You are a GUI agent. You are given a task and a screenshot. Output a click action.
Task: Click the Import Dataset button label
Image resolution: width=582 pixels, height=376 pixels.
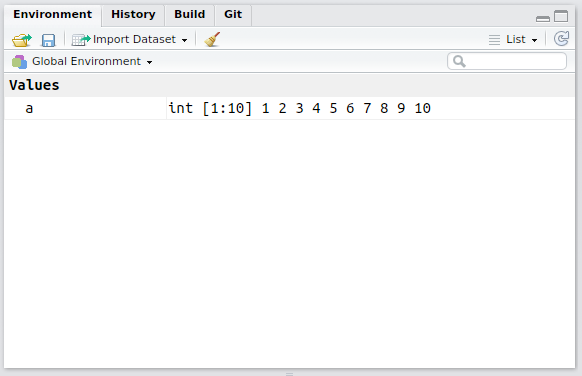coord(134,39)
